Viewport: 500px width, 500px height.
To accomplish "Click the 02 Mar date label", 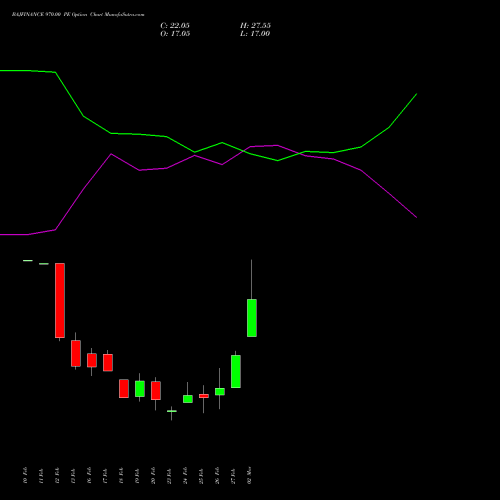I will pyautogui.click(x=250, y=475).
